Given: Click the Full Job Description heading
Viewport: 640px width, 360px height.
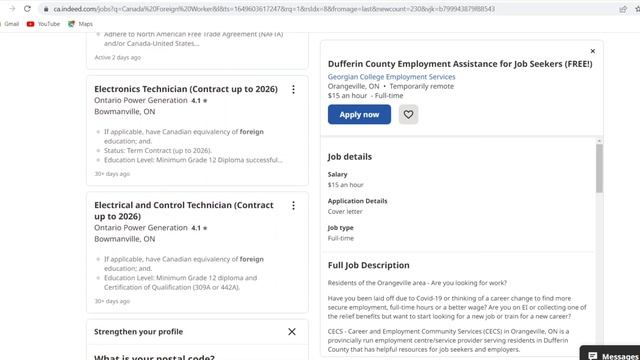Looking at the screenshot, I should coord(369,265).
